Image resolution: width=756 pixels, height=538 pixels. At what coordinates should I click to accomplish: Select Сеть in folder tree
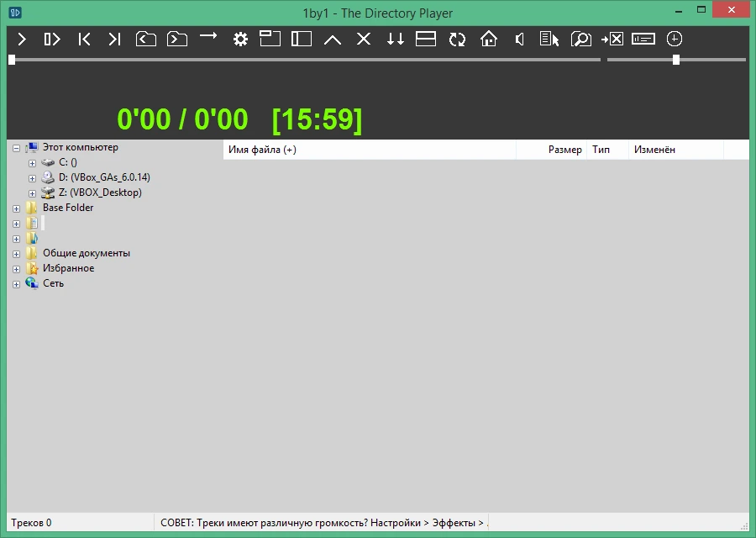(53, 283)
